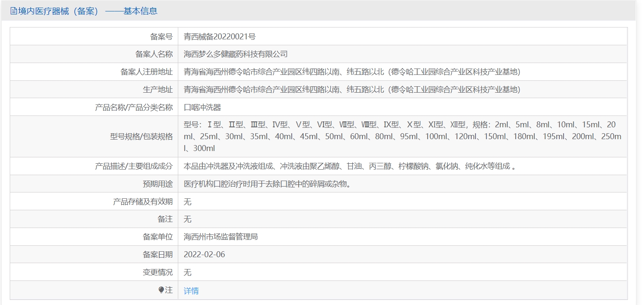Select 无 in the 变更情况 row
The height and width of the screenshot is (305, 644).
tap(188, 272)
